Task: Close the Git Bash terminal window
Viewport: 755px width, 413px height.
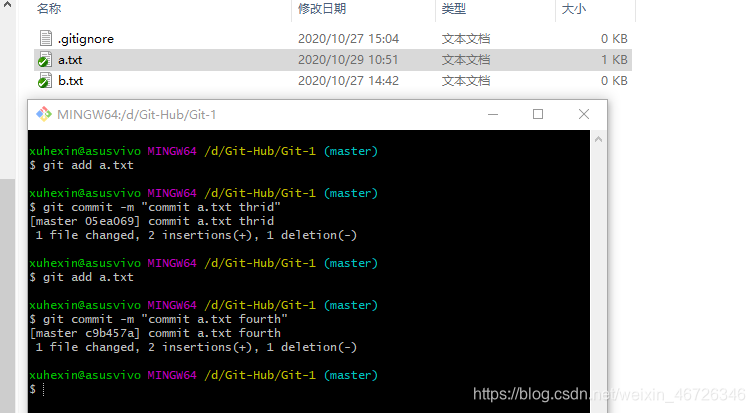Action: (x=584, y=115)
